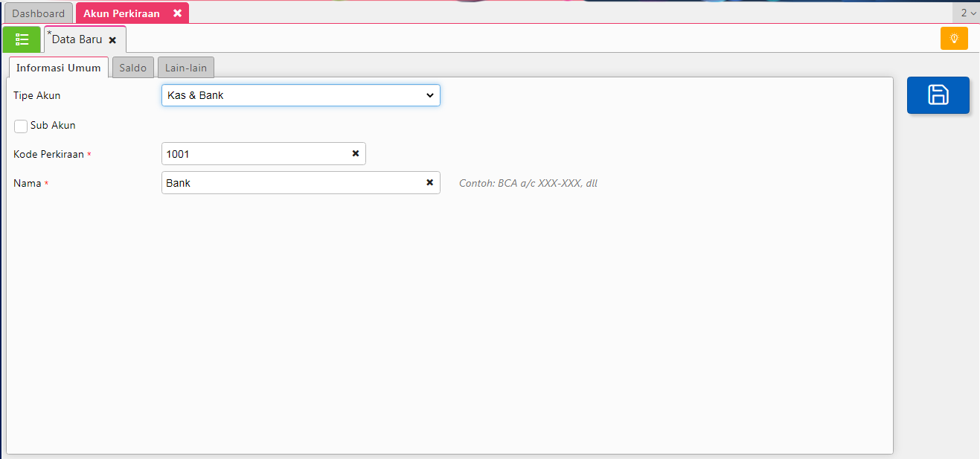Select the Data Baru document tab
Screen dimensions: 980x459
click(77, 39)
